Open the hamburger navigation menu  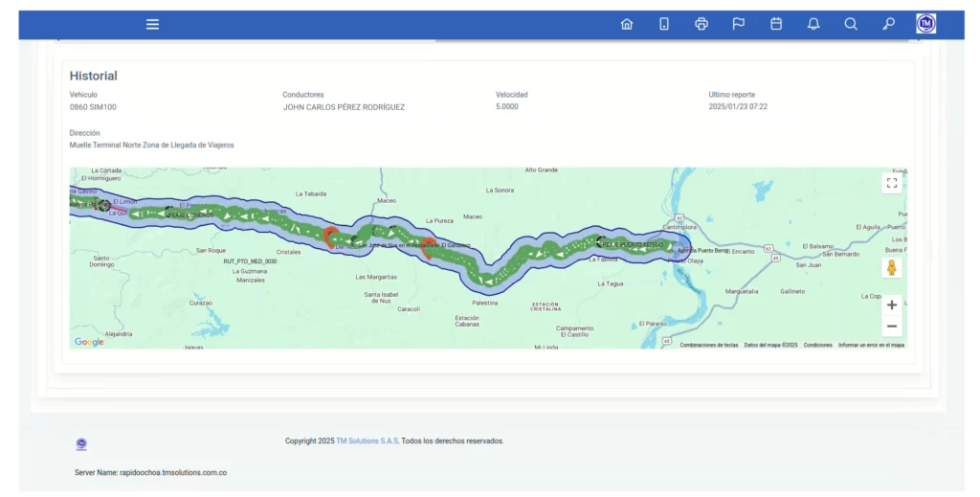pos(152,24)
